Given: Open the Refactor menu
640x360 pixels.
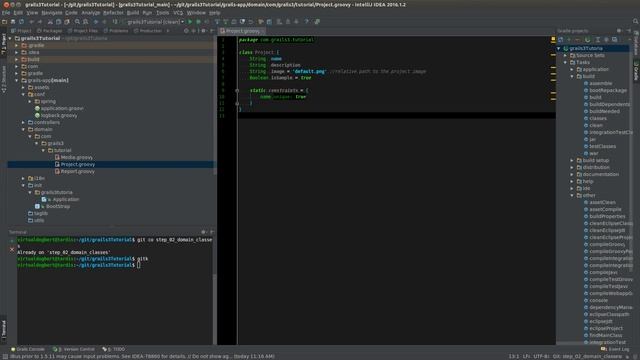Looking at the screenshot, I should click(113, 13).
